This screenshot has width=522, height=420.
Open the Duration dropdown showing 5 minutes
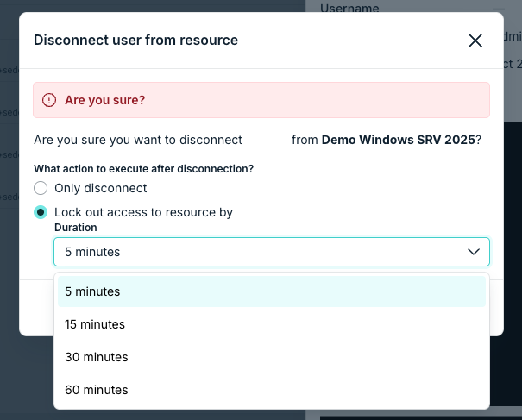[x=271, y=252]
